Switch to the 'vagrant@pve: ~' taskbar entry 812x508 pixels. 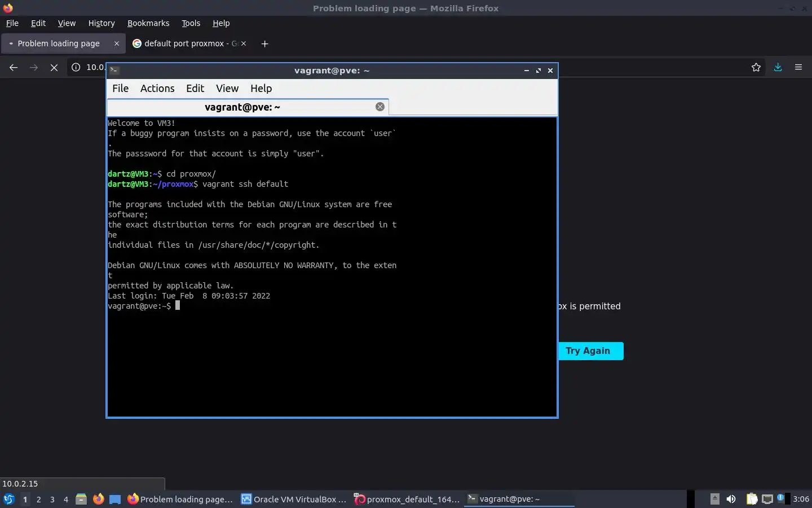[x=519, y=499]
